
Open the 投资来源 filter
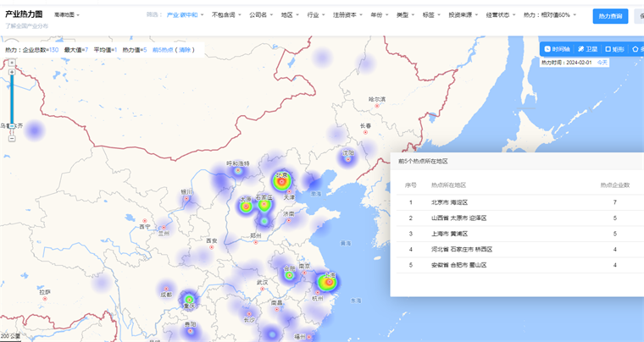464,14
